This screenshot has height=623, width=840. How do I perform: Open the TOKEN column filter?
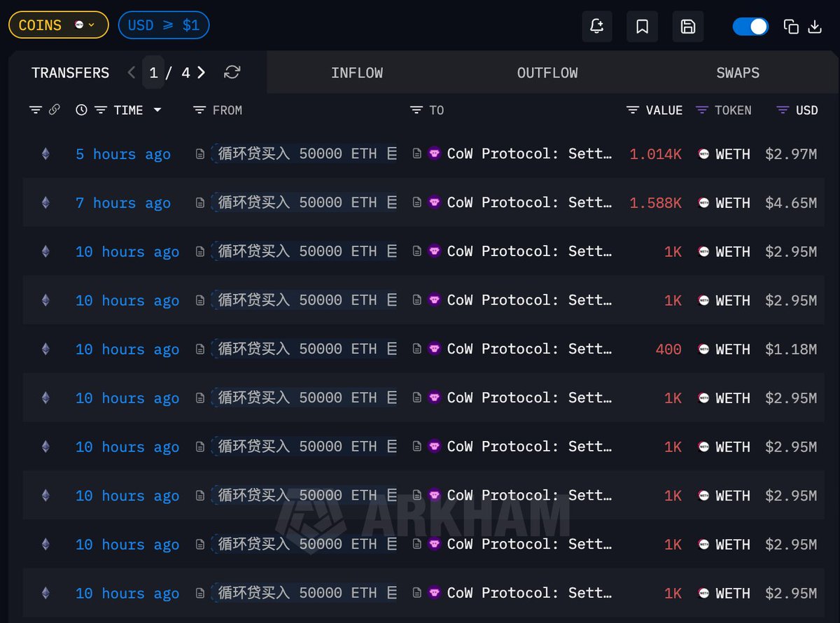pyautogui.click(x=702, y=110)
